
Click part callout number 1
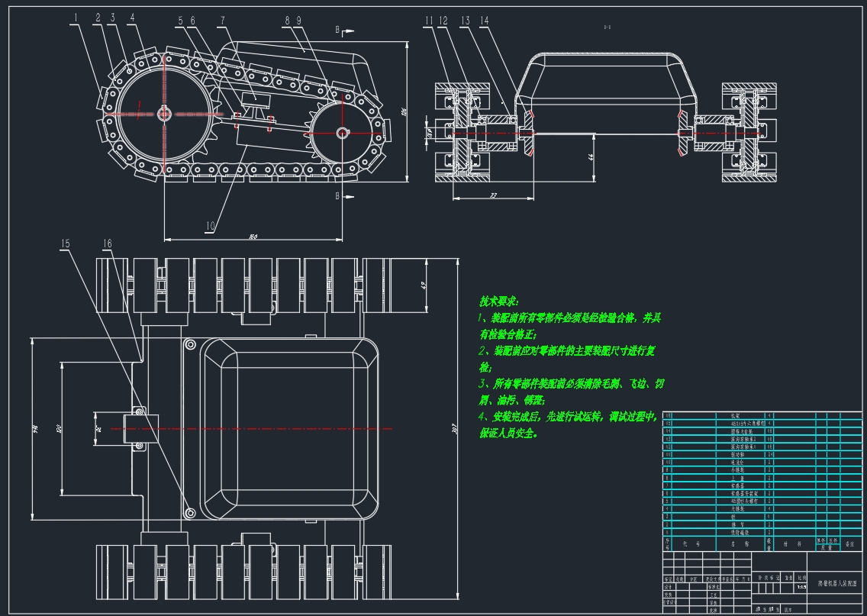pos(76,18)
